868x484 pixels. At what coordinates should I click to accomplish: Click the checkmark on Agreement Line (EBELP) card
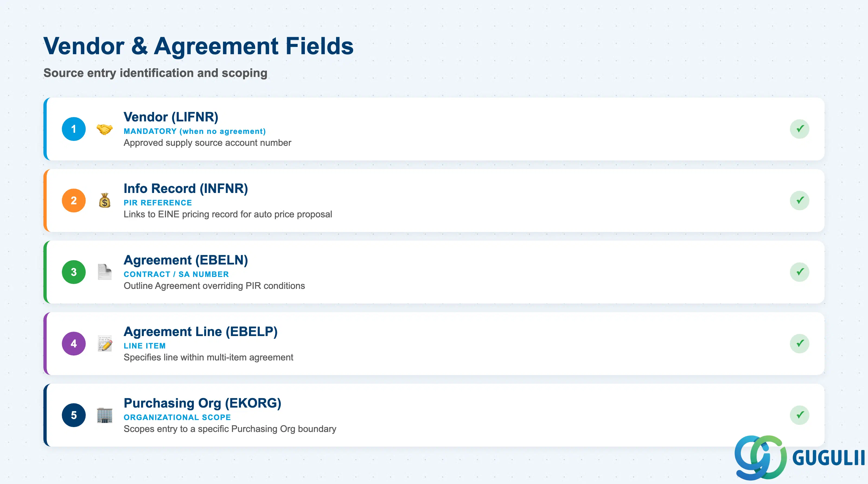(x=800, y=344)
